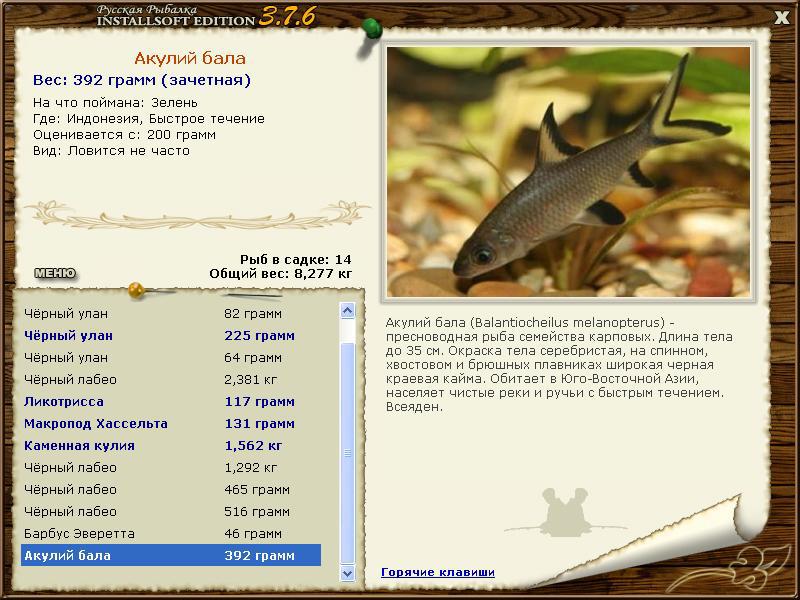Open the Горячие клавиши link

(x=438, y=572)
